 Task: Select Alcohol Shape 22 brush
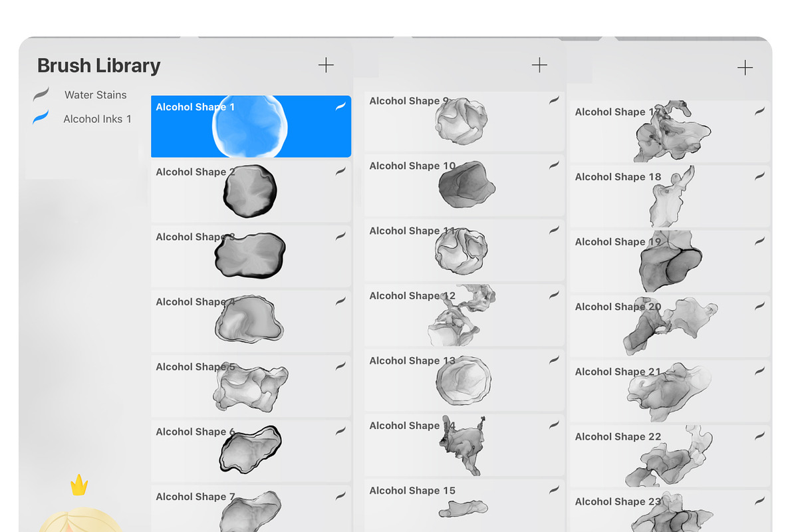[x=670, y=457]
